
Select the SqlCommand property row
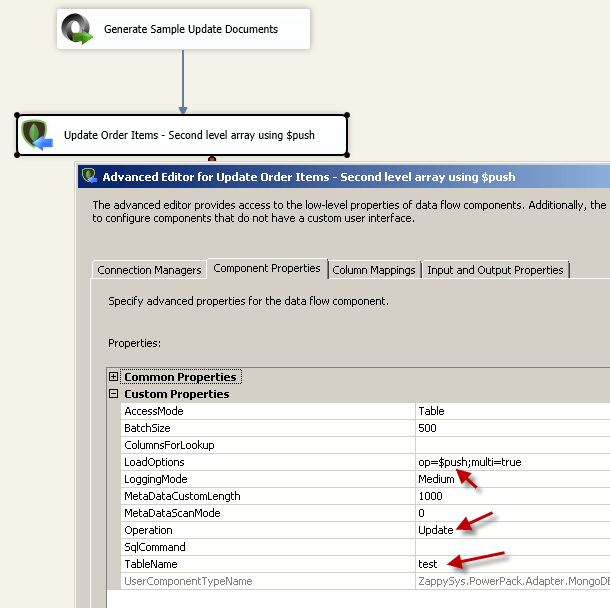tap(365, 547)
